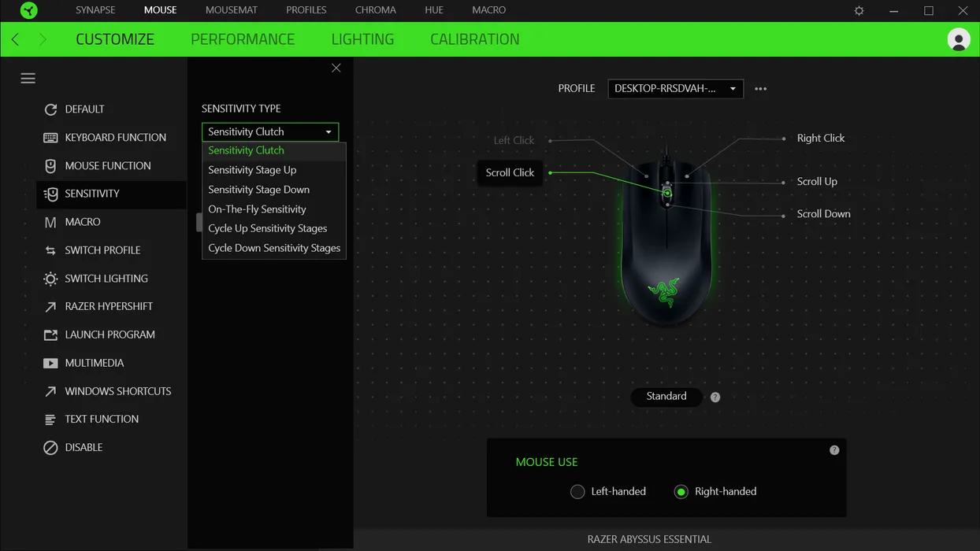Switch to the Customize tab
This screenshot has height=551, width=980.
pyautogui.click(x=115, y=39)
